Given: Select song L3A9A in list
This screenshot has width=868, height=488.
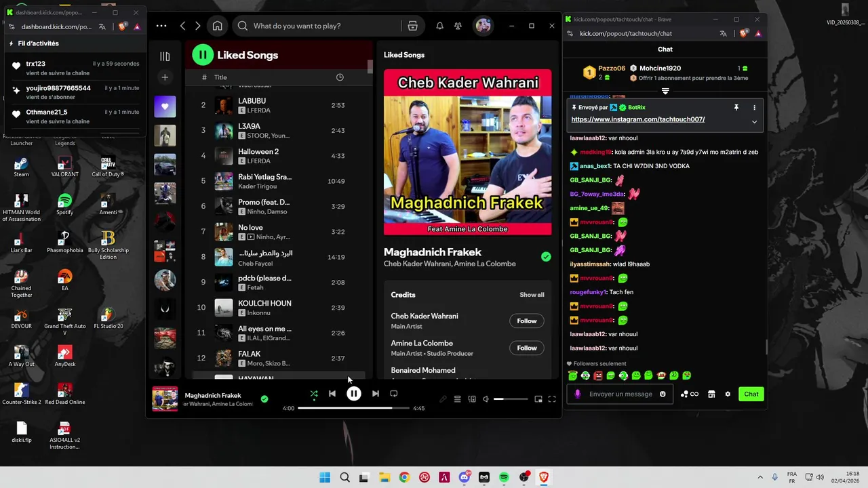Looking at the screenshot, I should (279, 131).
